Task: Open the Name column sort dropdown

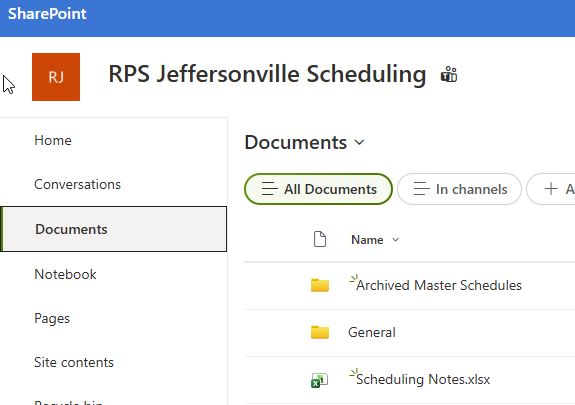Action: pos(395,240)
